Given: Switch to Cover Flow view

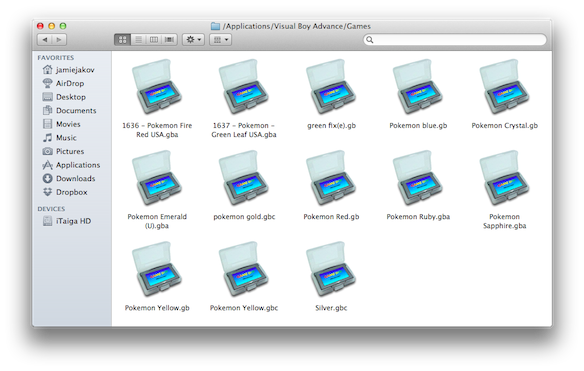Looking at the screenshot, I should coord(169,39).
